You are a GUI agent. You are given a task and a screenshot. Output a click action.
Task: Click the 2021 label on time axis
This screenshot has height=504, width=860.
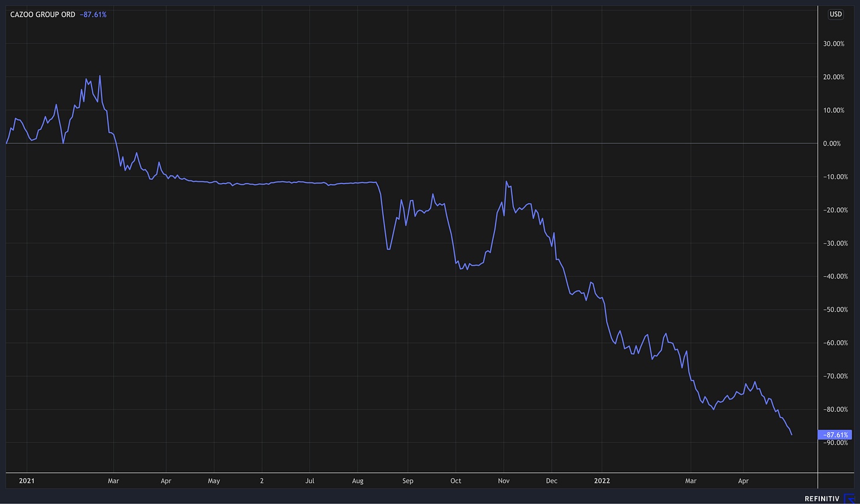pyautogui.click(x=27, y=481)
